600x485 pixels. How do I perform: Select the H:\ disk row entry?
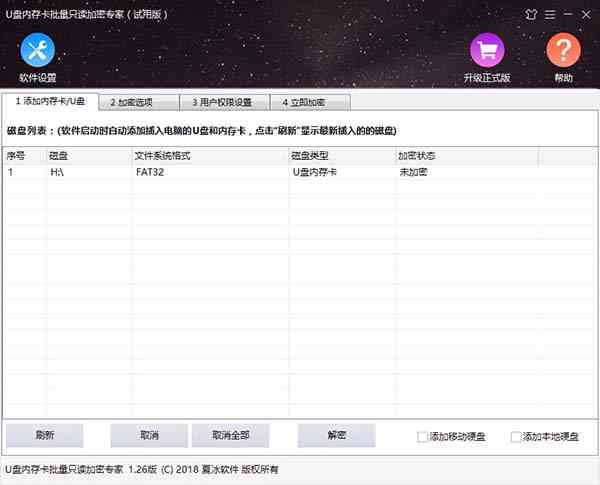57,172
